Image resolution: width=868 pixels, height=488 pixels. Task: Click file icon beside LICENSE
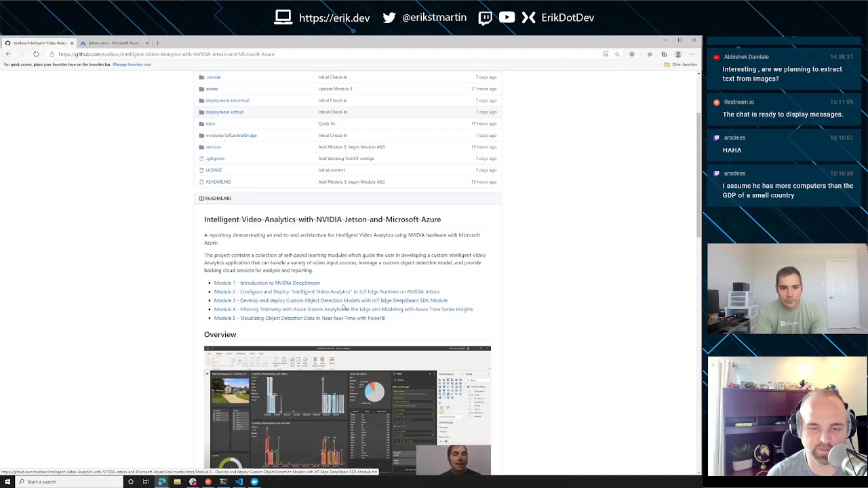click(x=201, y=170)
